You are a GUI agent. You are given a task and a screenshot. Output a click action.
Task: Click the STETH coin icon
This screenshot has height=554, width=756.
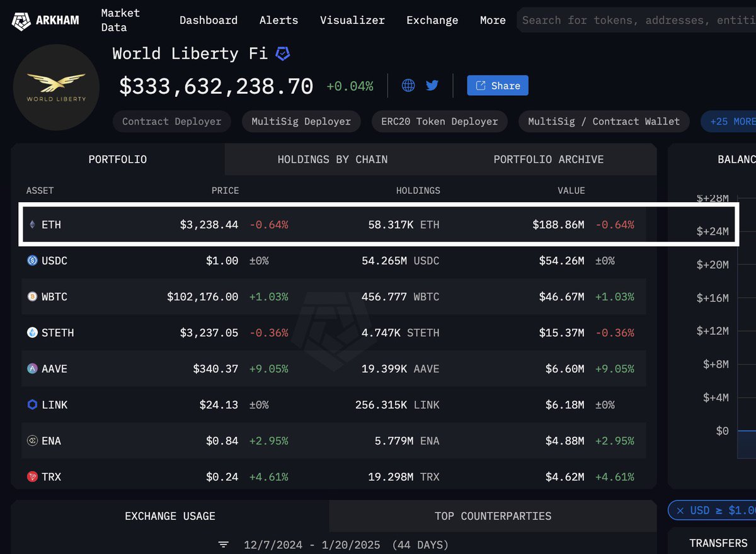(32, 332)
